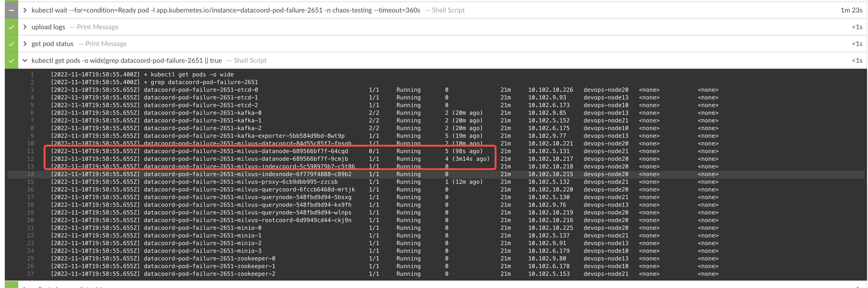Click the green checkmark beside get pod status
This screenshot has height=288, width=868.
(x=12, y=44)
